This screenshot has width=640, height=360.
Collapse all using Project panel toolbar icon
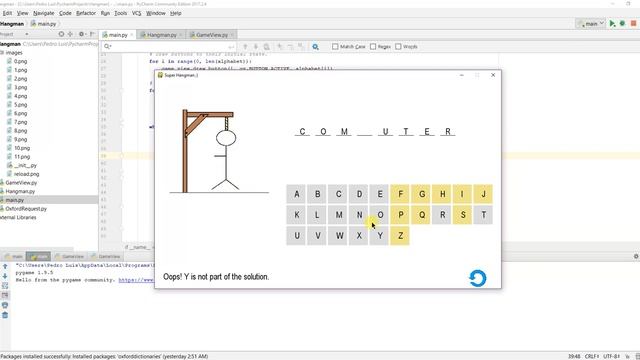[70, 34]
